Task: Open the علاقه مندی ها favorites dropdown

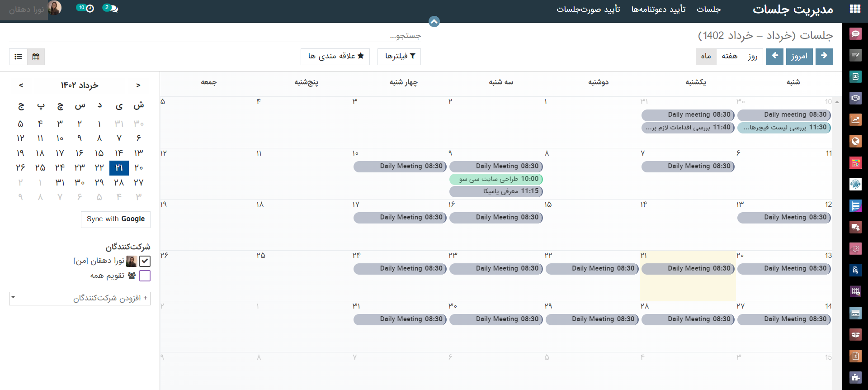Action: click(335, 56)
